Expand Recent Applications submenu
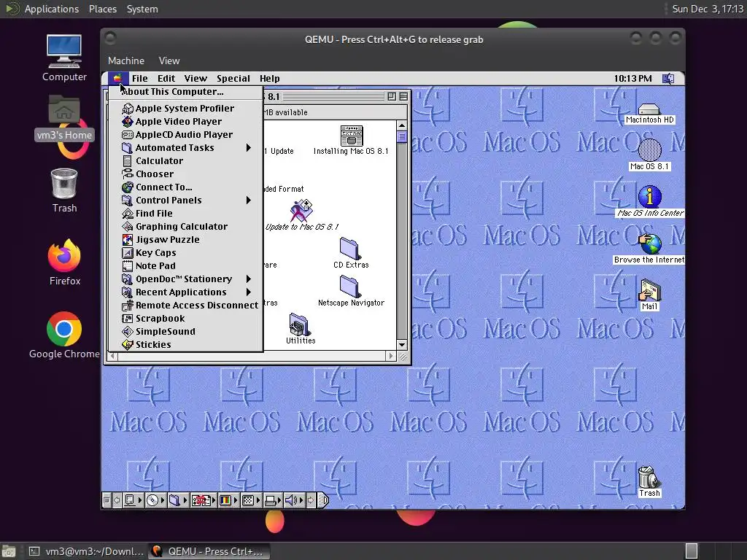This screenshot has height=560, width=747. [186, 292]
